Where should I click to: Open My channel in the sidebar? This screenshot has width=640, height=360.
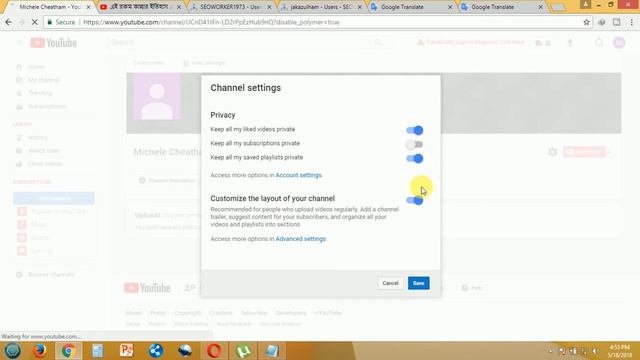tap(43, 80)
